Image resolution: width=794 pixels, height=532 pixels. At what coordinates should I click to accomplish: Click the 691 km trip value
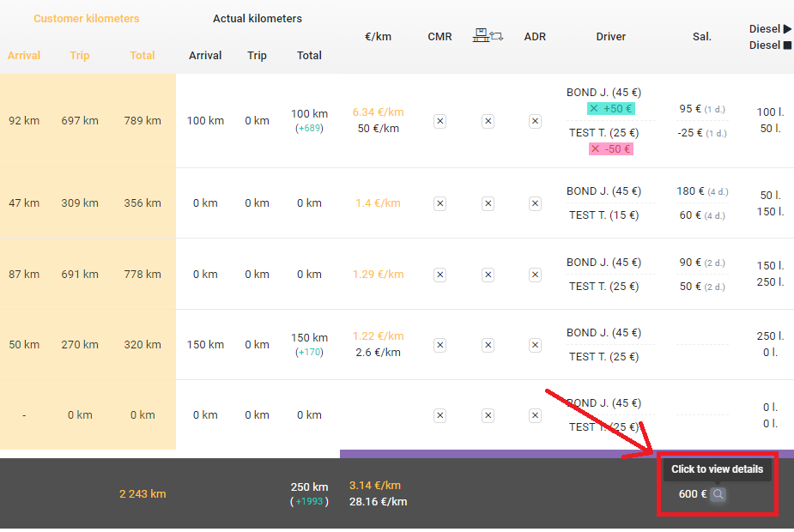[80, 275]
